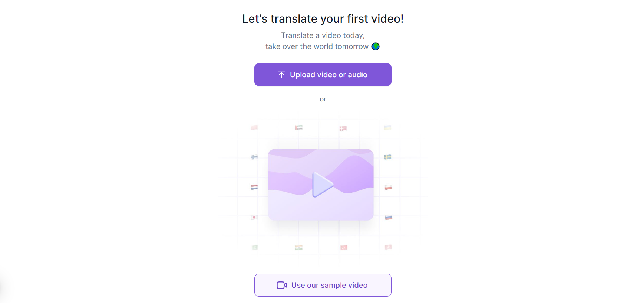Choose the Ukraine flag icon
Viewport: 644px width, 303px height.
(387, 127)
